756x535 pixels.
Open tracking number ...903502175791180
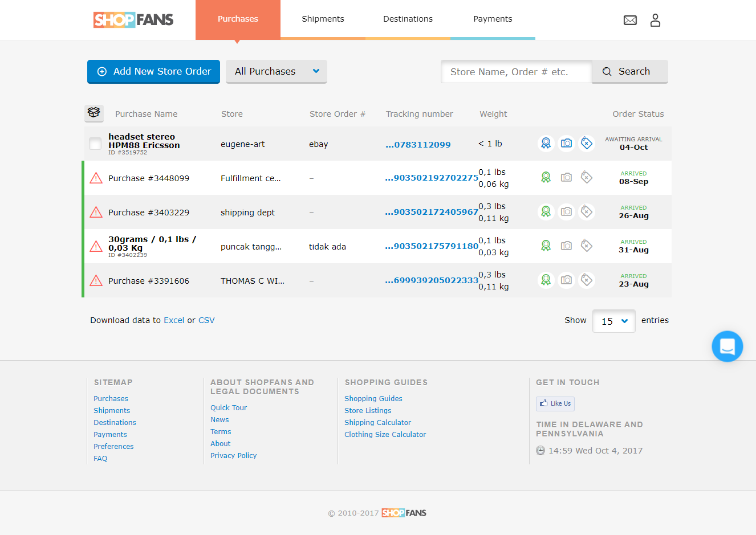click(432, 246)
